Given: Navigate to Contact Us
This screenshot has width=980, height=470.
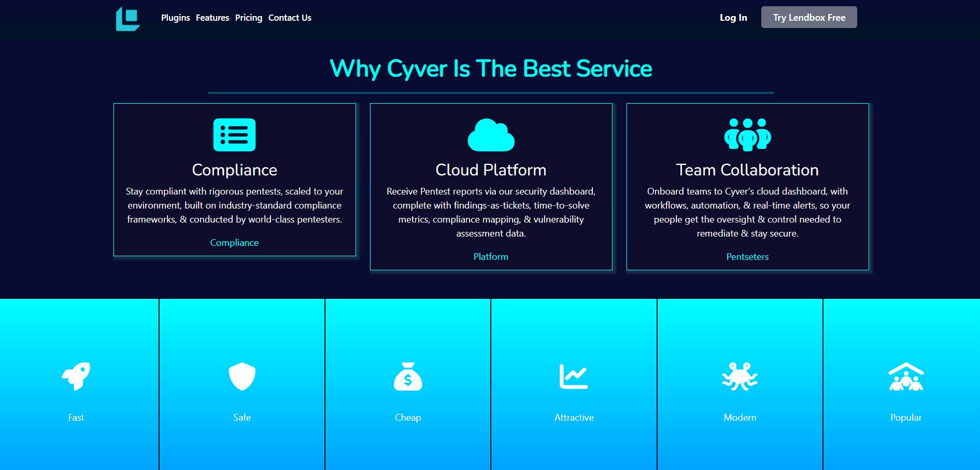Looking at the screenshot, I should [290, 18].
